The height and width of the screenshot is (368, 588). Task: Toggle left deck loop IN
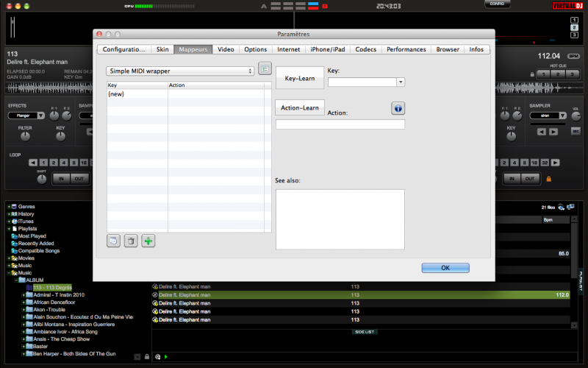[x=61, y=179]
